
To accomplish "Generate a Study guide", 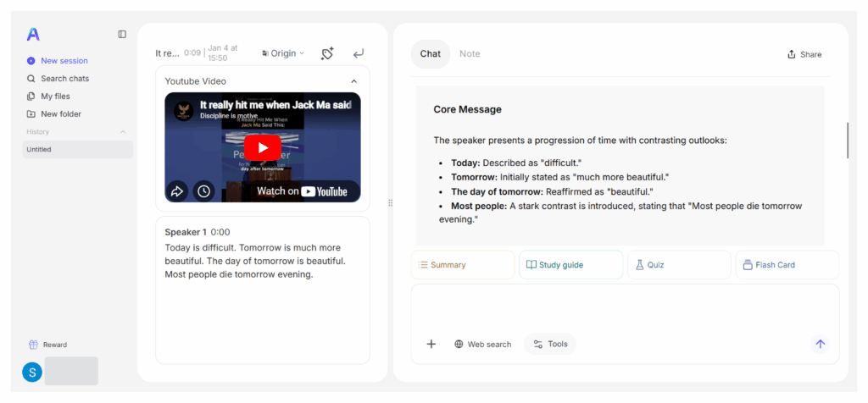I will (x=571, y=265).
